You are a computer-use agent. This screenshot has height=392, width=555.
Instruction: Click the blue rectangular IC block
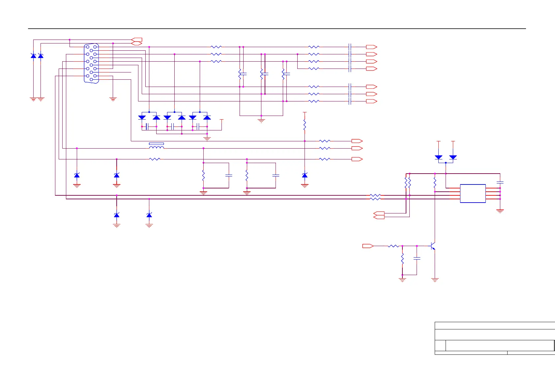point(473,193)
